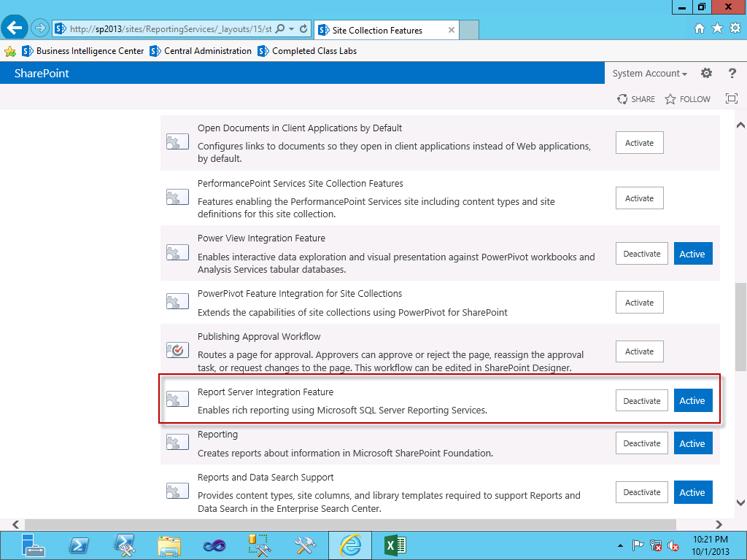Screen dimensions: 747x560
Task: Open browser Favorites star icon
Action: pyautogui.click(x=717, y=28)
